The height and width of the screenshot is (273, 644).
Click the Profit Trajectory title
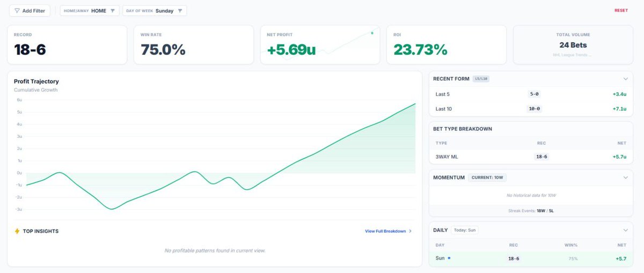pyautogui.click(x=36, y=82)
